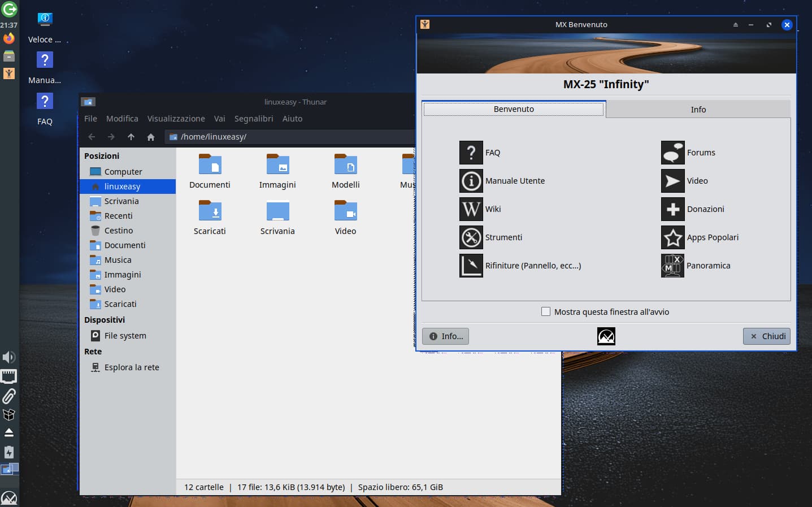Open Apps Popolari star icon

pyautogui.click(x=672, y=237)
